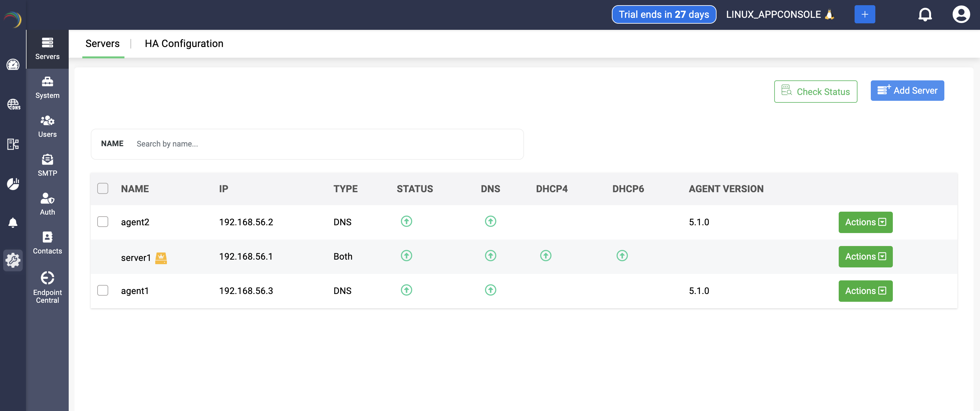
Task: Open the DNS globe icon in left rail
Action: 13,104
